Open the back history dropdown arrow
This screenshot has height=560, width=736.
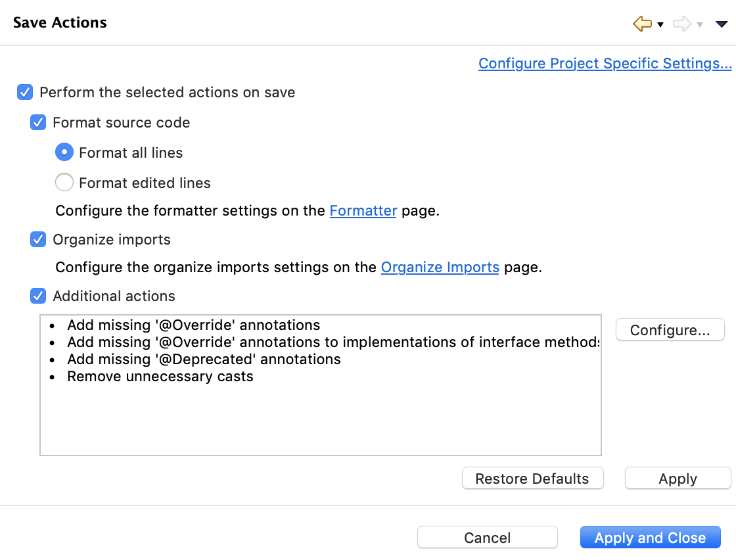660,25
